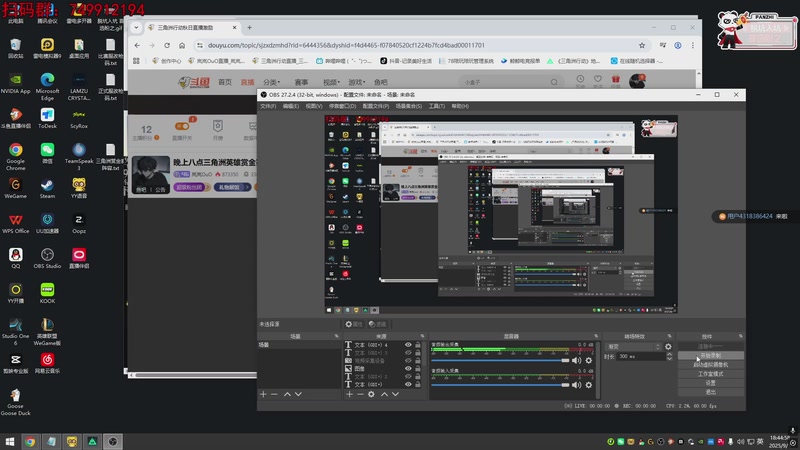Open the 分类 dropdown on Douyu navigation
Viewport: 800px width, 450px height.
pyautogui.click(x=272, y=83)
